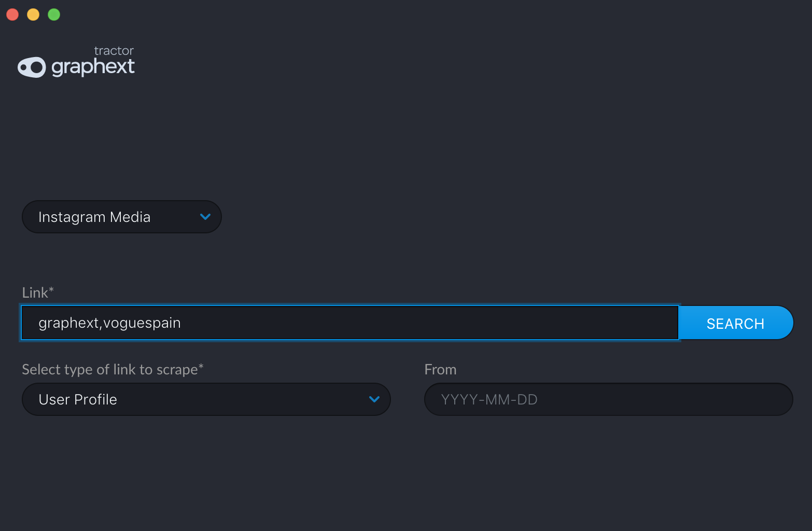Close the window with the red button
This screenshot has width=812, height=531.
point(12,15)
